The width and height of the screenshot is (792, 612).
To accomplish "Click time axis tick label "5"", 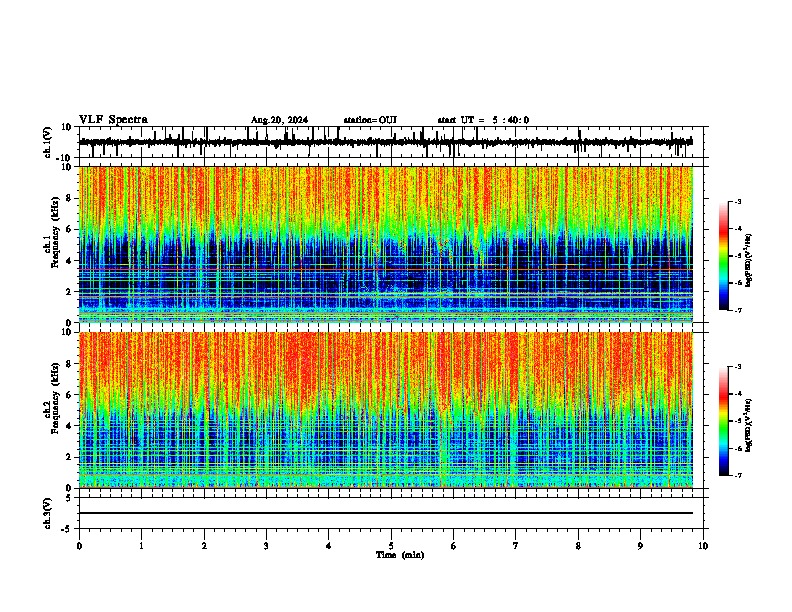I will point(391,546).
